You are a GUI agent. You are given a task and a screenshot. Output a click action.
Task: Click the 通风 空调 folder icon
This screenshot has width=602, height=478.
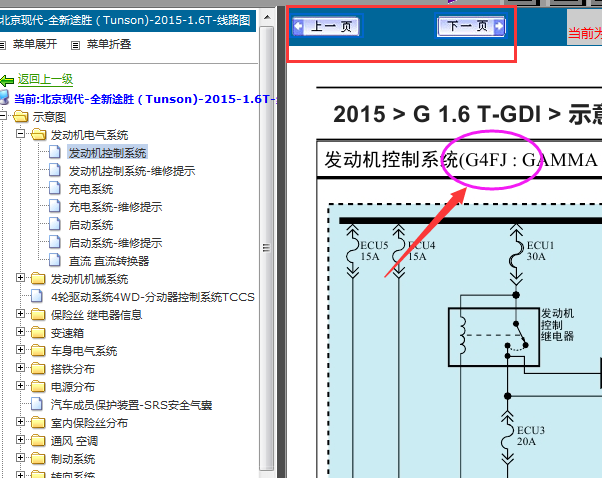[38, 441]
